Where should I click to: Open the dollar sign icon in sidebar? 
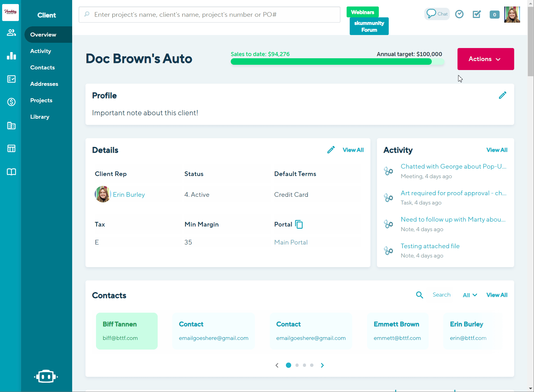11,102
